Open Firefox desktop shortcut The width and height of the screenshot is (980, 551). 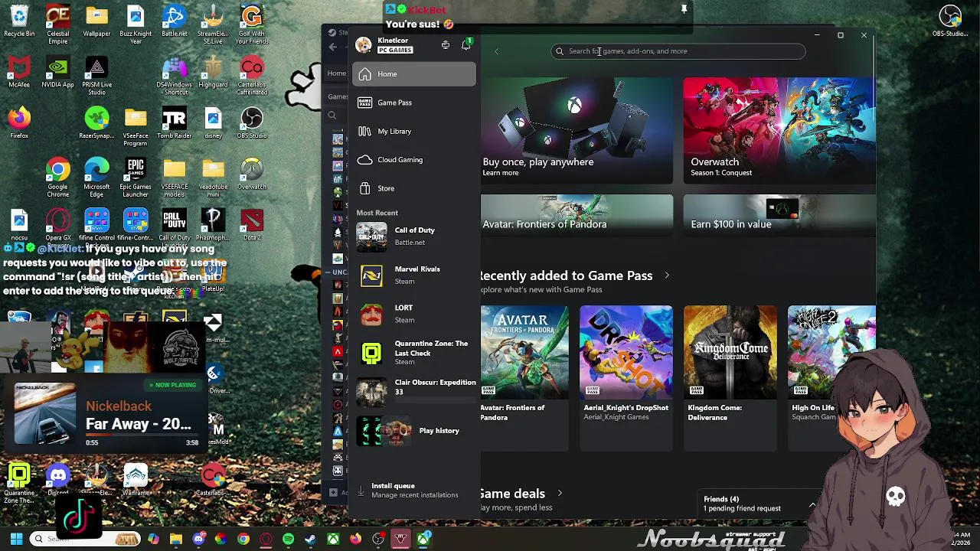[19, 123]
